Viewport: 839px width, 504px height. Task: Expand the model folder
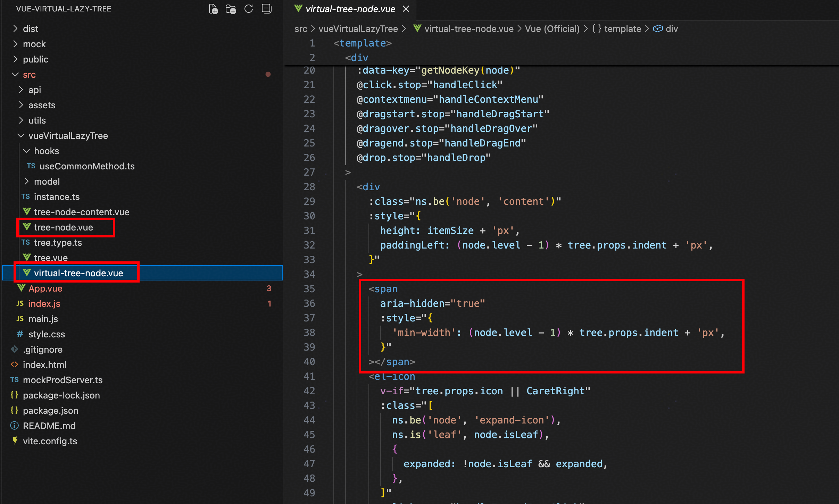[47, 182]
